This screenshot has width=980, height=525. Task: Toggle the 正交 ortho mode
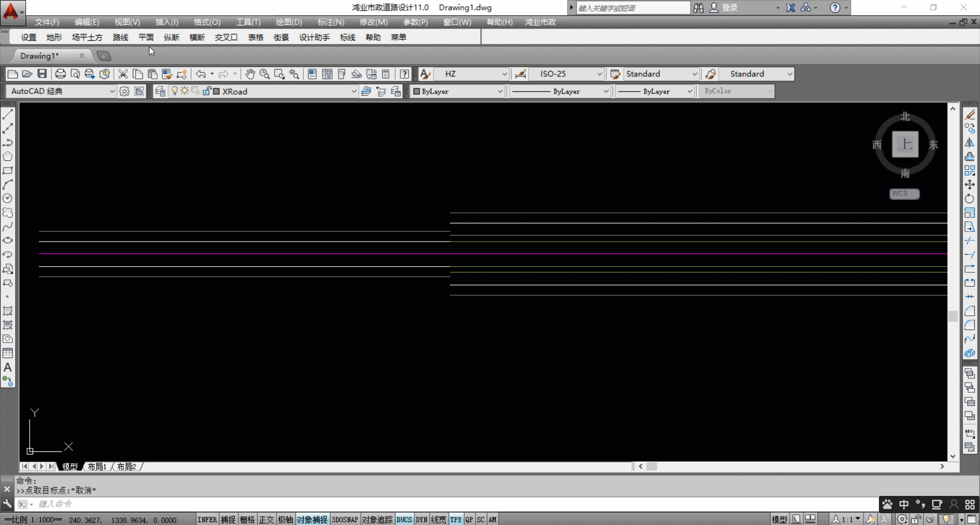pos(266,519)
